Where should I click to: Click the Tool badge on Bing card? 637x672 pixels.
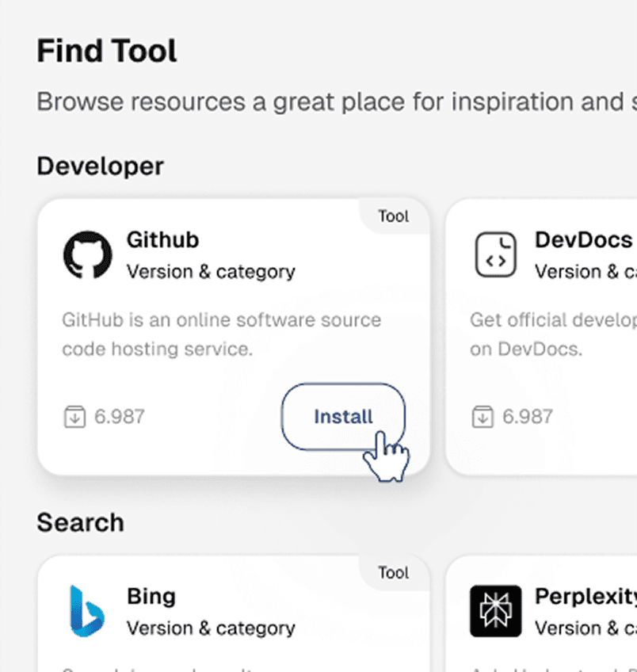click(394, 573)
